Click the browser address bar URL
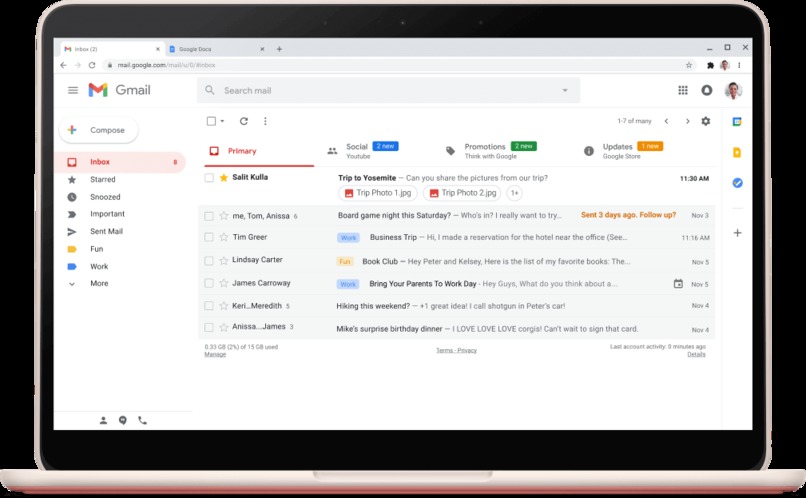The image size is (806, 498). tap(166, 65)
